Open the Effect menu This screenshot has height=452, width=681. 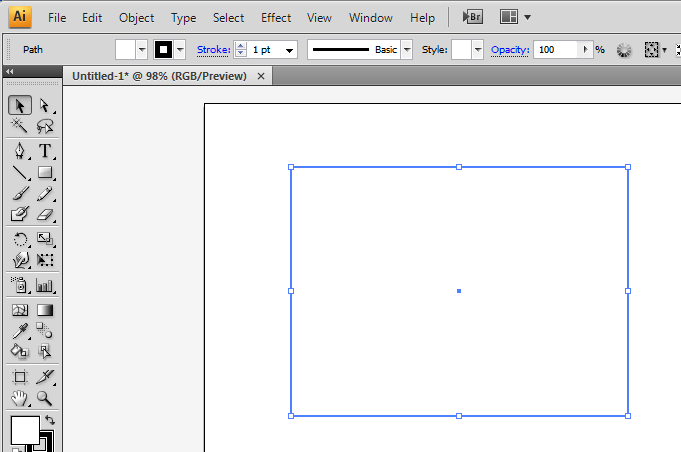pyautogui.click(x=276, y=18)
